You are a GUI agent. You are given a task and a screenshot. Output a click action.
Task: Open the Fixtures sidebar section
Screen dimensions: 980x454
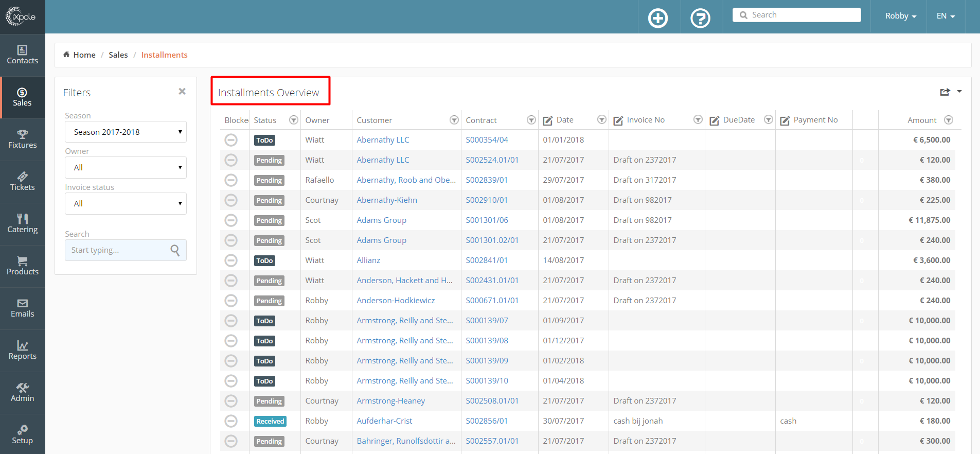(x=22, y=139)
